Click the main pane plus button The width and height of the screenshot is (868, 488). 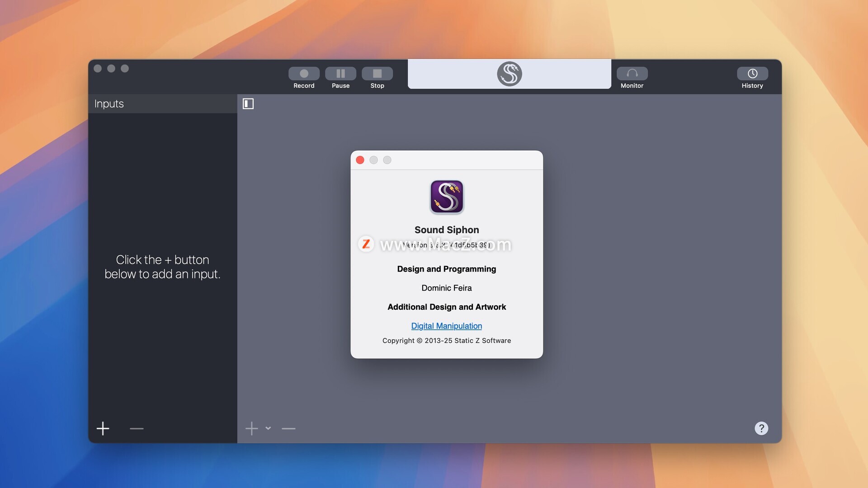(251, 428)
